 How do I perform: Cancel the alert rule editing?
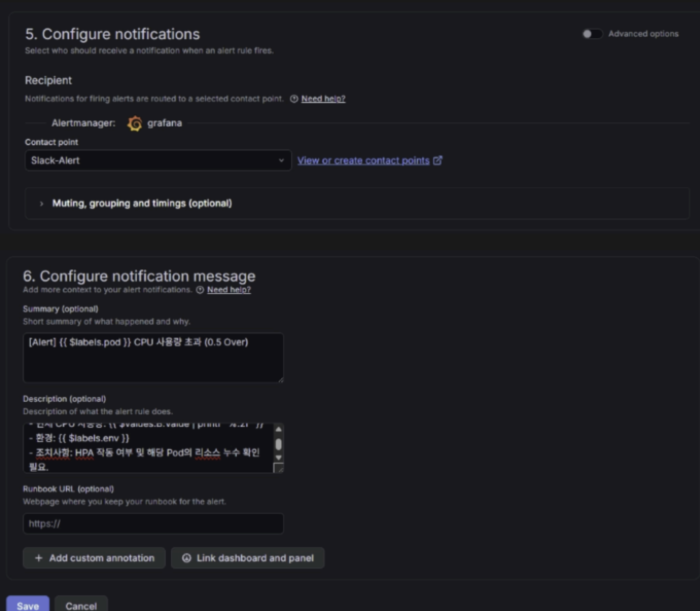click(82, 605)
